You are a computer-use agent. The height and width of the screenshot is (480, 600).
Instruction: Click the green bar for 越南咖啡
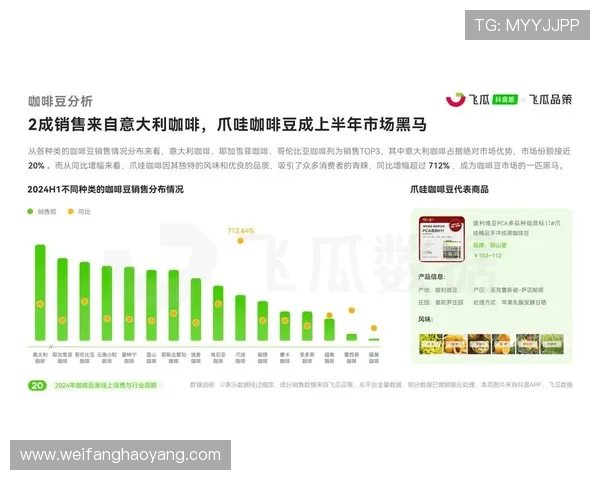pyautogui.click(x=329, y=330)
